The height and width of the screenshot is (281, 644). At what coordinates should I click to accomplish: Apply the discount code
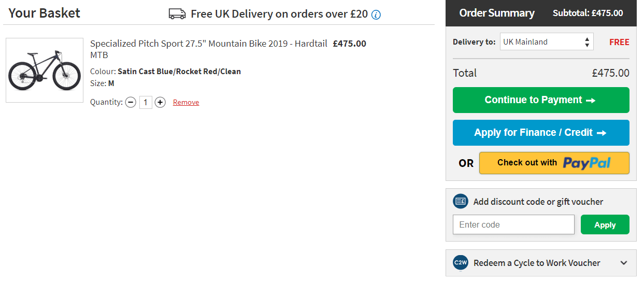point(605,224)
